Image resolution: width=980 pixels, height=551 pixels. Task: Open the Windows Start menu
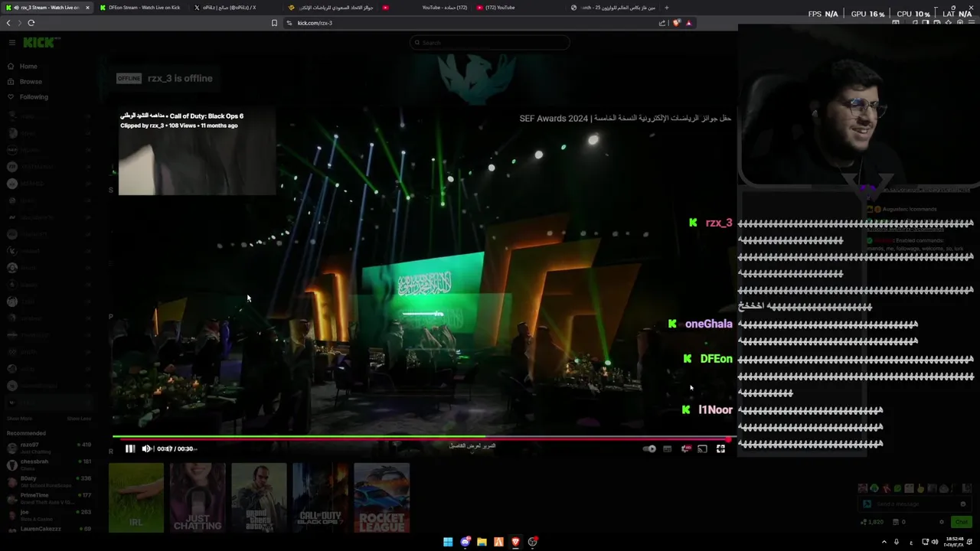(x=448, y=542)
